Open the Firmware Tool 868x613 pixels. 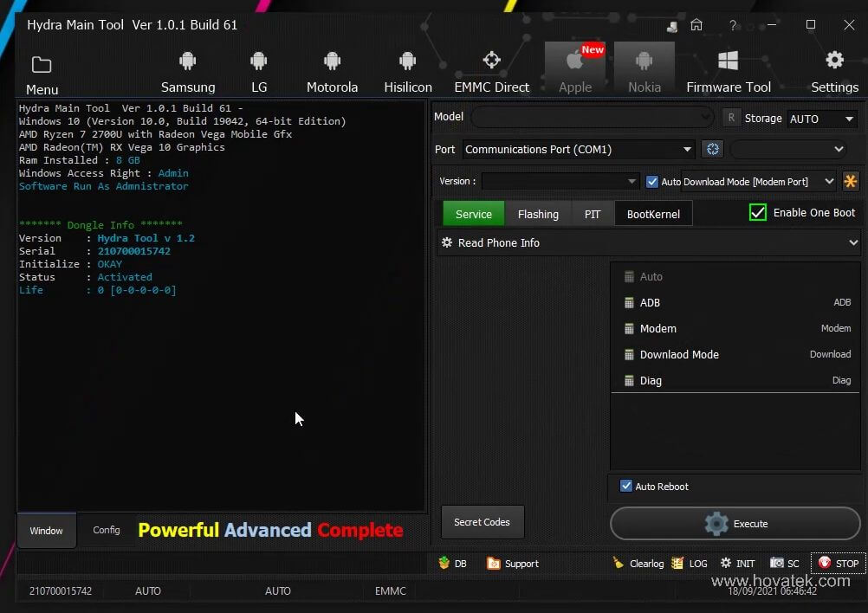[x=728, y=71]
